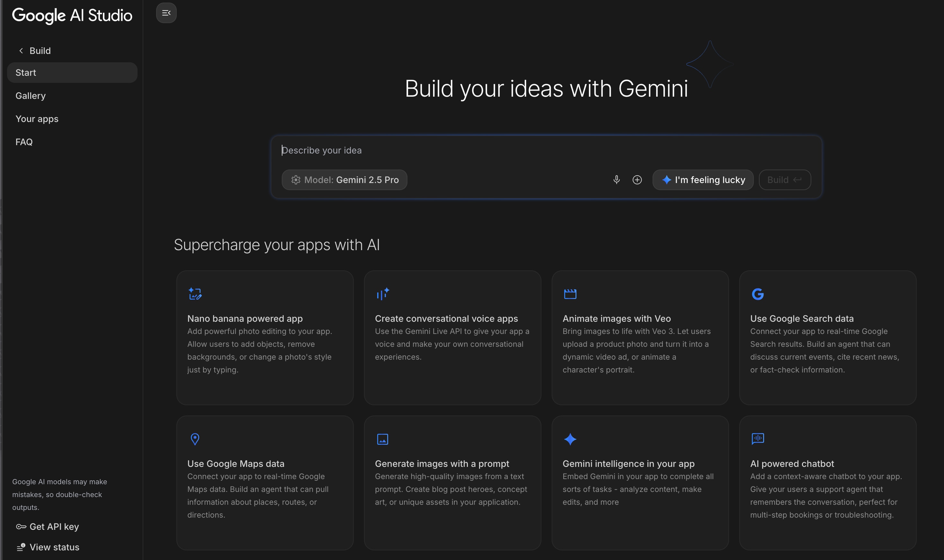Image resolution: width=944 pixels, height=560 pixels.
Task: Open the Gallery sidebar item
Action: 31,96
